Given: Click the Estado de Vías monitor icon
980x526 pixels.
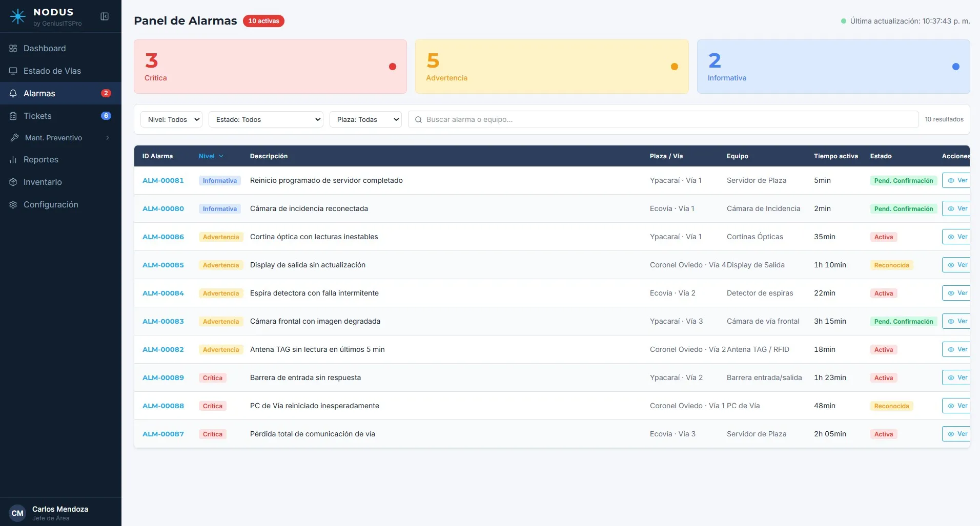Looking at the screenshot, I should point(13,71).
